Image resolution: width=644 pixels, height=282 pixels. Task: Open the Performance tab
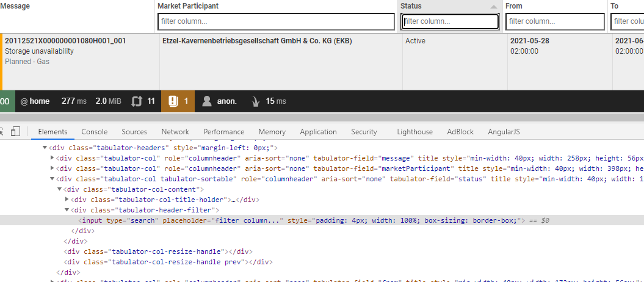pyautogui.click(x=224, y=132)
